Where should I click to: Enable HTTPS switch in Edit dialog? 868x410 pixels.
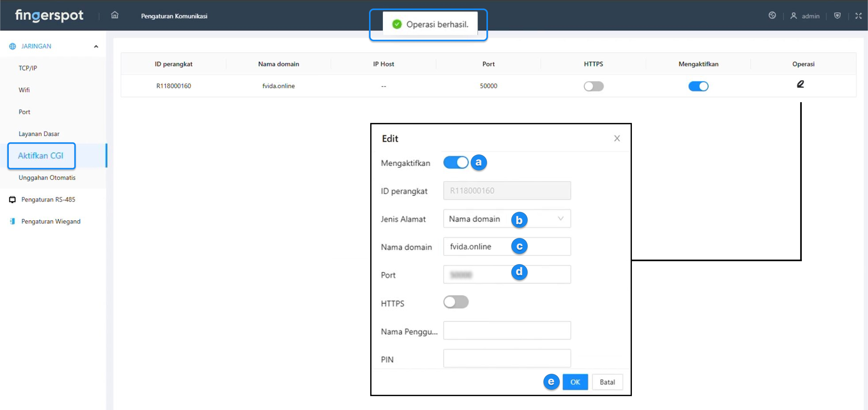pos(456,302)
